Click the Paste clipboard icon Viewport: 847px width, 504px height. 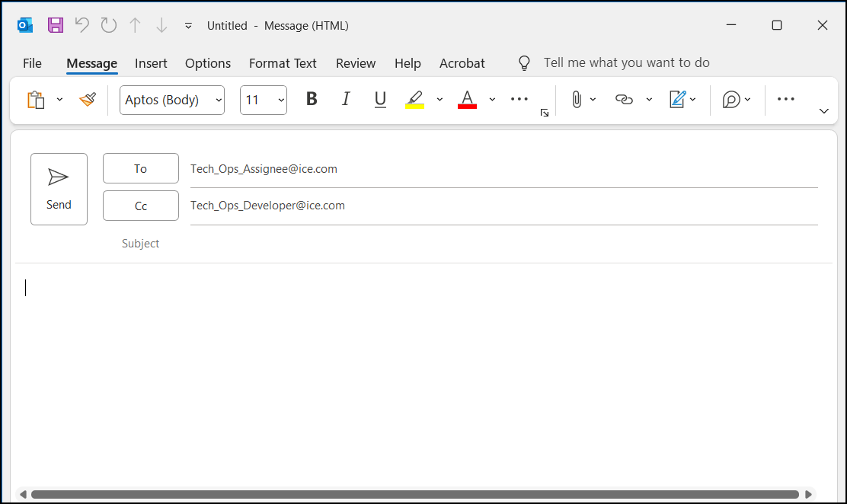click(x=35, y=100)
